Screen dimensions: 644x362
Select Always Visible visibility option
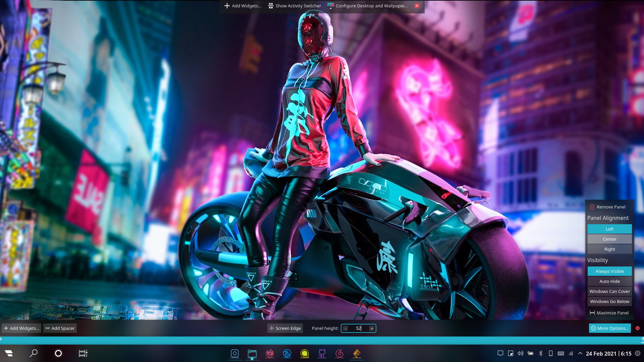click(609, 271)
